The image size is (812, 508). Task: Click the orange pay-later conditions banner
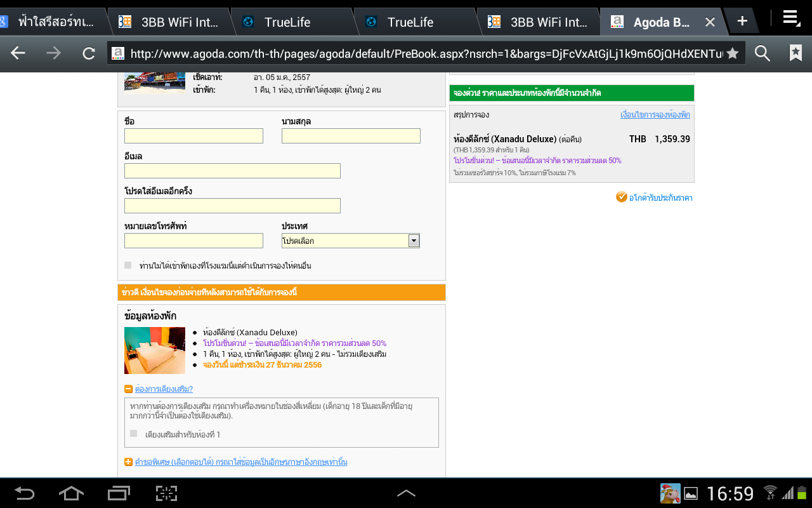click(282, 292)
